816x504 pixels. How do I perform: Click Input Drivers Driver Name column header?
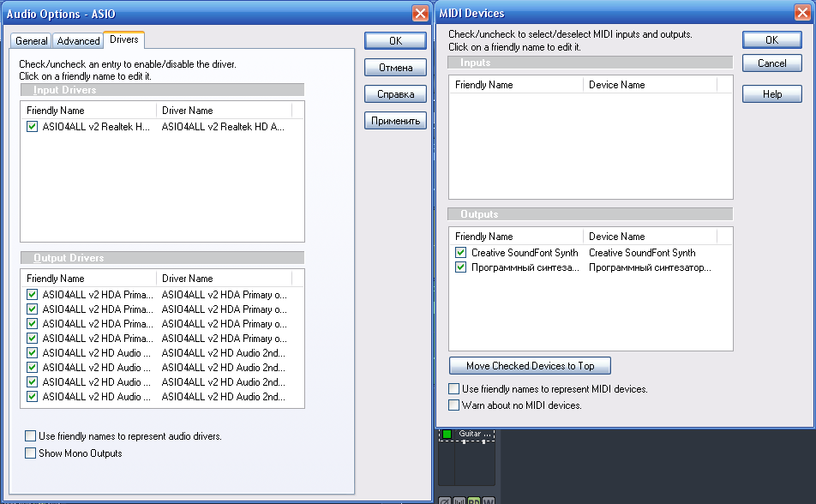click(x=225, y=111)
